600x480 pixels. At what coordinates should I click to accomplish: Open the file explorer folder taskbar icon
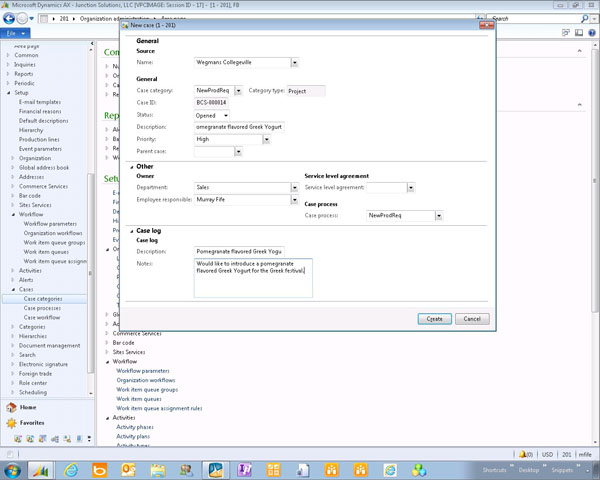pos(158,470)
